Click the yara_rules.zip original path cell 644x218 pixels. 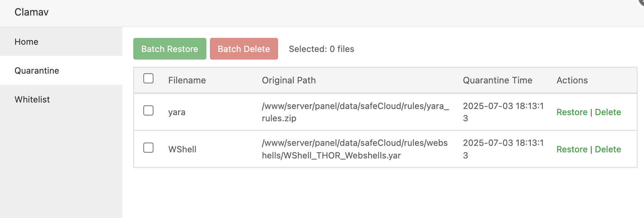(x=355, y=112)
